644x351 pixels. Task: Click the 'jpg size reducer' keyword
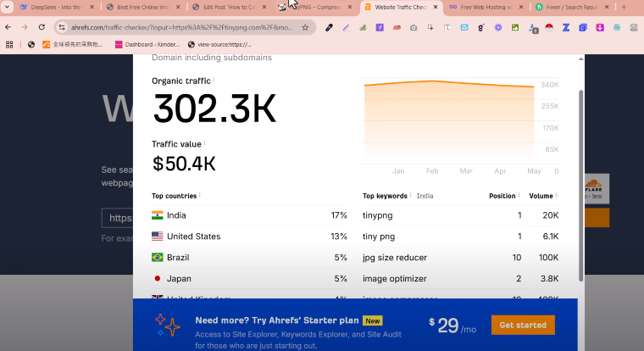coord(395,257)
